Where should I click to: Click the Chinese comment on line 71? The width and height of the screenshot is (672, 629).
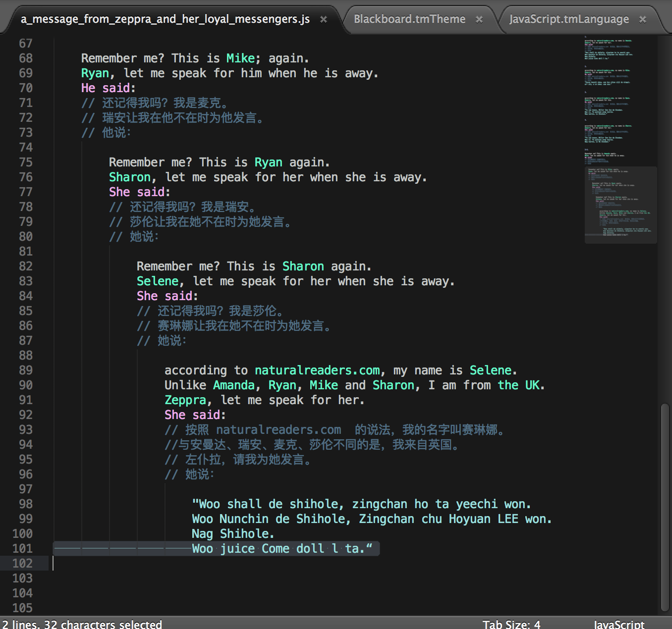click(x=155, y=103)
